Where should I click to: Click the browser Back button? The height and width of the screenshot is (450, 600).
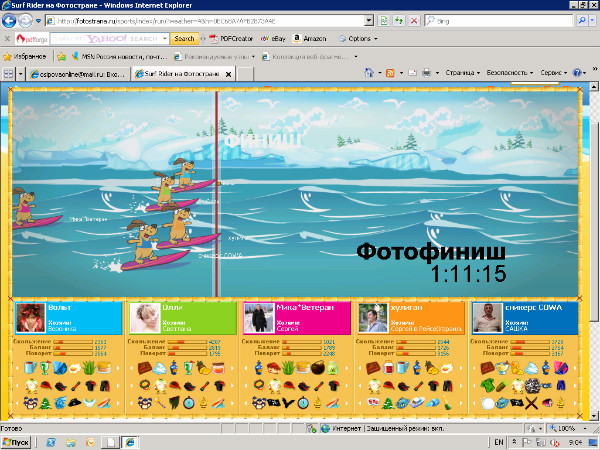coord(11,20)
